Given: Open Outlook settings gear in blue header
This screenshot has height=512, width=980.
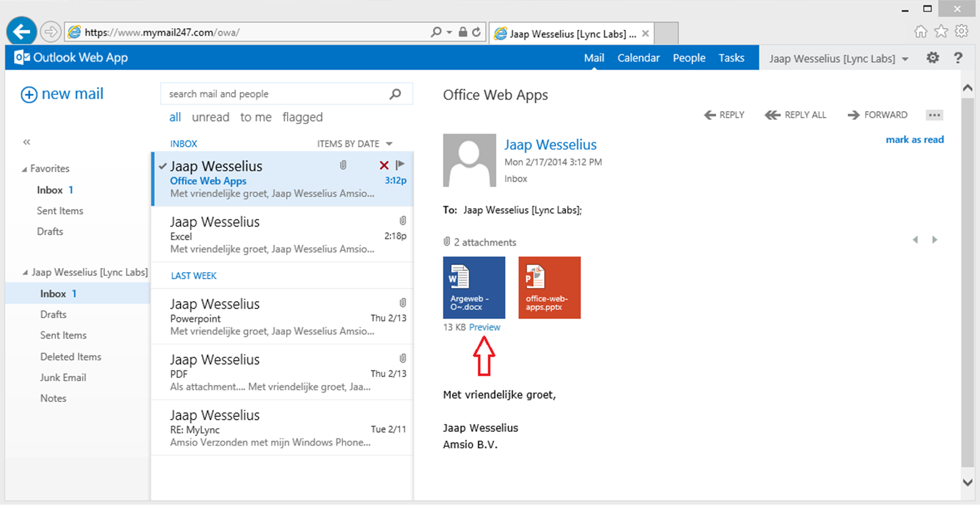Looking at the screenshot, I should click(933, 58).
